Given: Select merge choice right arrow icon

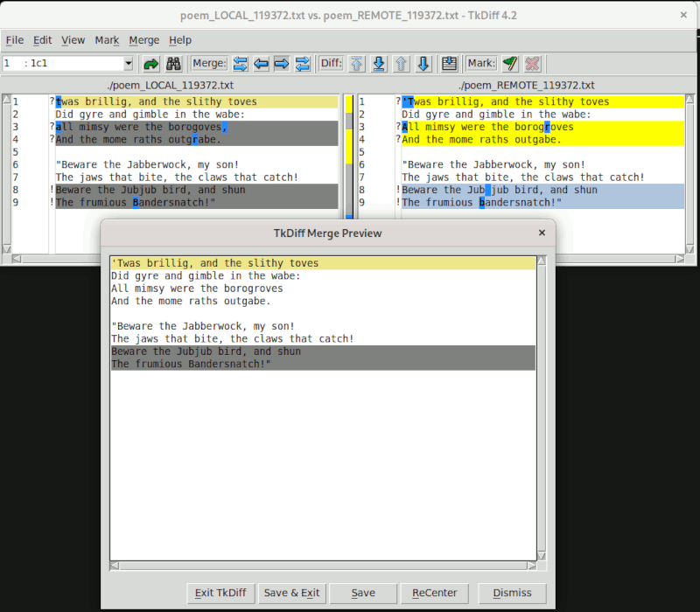Looking at the screenshot, I should (x=282, y=64).
